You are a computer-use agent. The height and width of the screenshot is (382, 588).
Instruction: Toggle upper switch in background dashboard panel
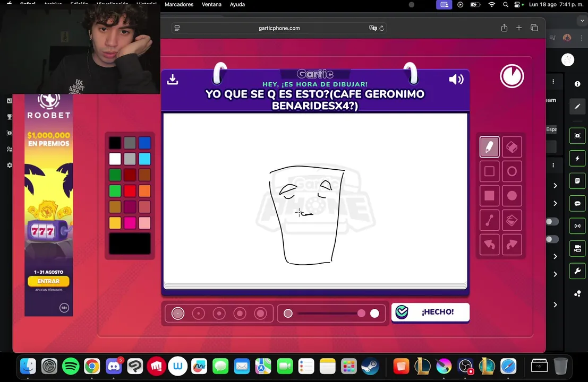coord(552,222)
